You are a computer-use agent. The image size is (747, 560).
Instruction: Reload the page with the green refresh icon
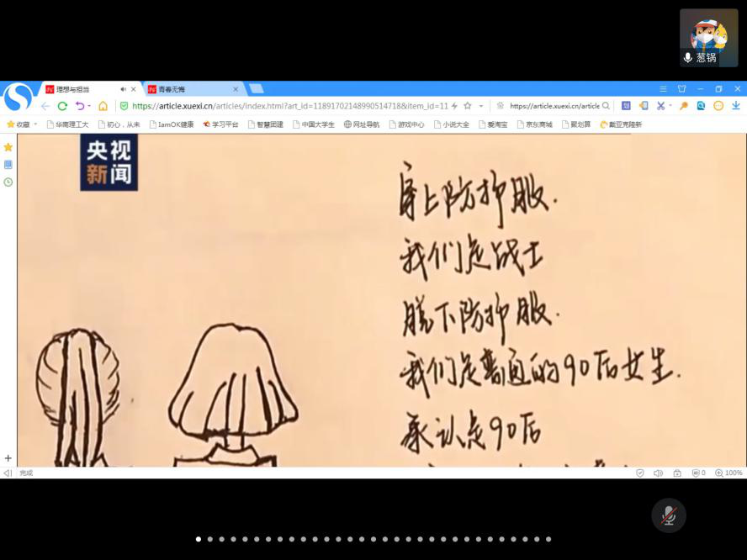tap(62, 106)
